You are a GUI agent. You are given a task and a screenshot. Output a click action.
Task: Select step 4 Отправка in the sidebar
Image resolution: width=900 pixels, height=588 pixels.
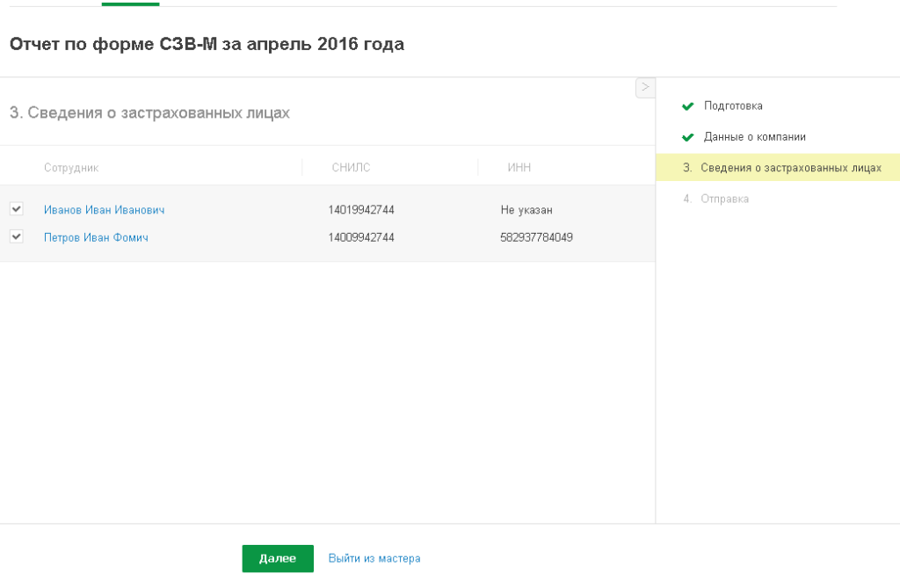click(724, 199)
